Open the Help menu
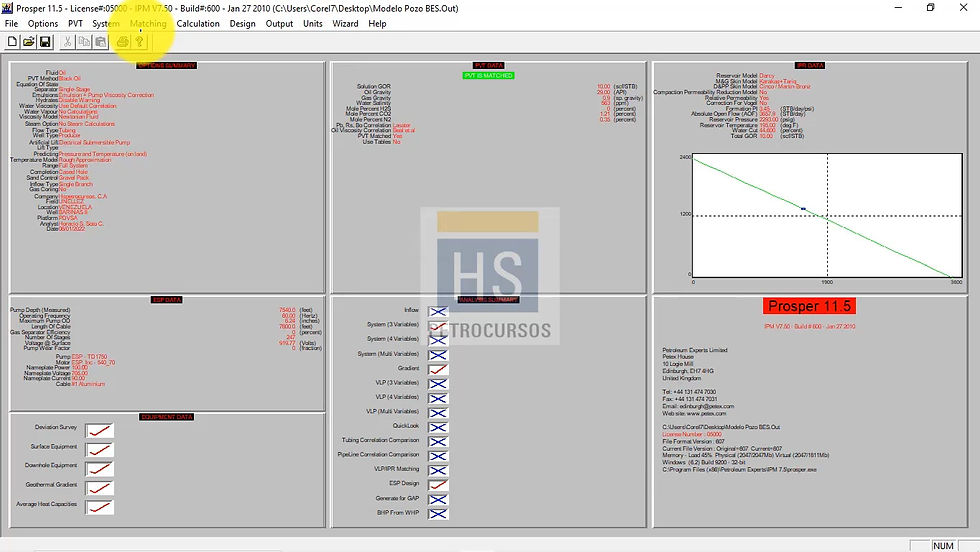The width and height of the screenshot is (980, 552). point(377,24)
